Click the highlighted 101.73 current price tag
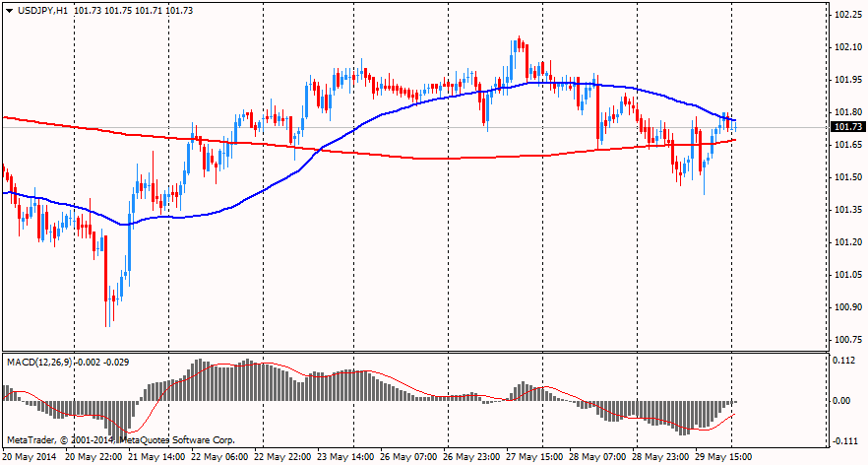This screenshot has height=465, width=868. tap(846, 127)
